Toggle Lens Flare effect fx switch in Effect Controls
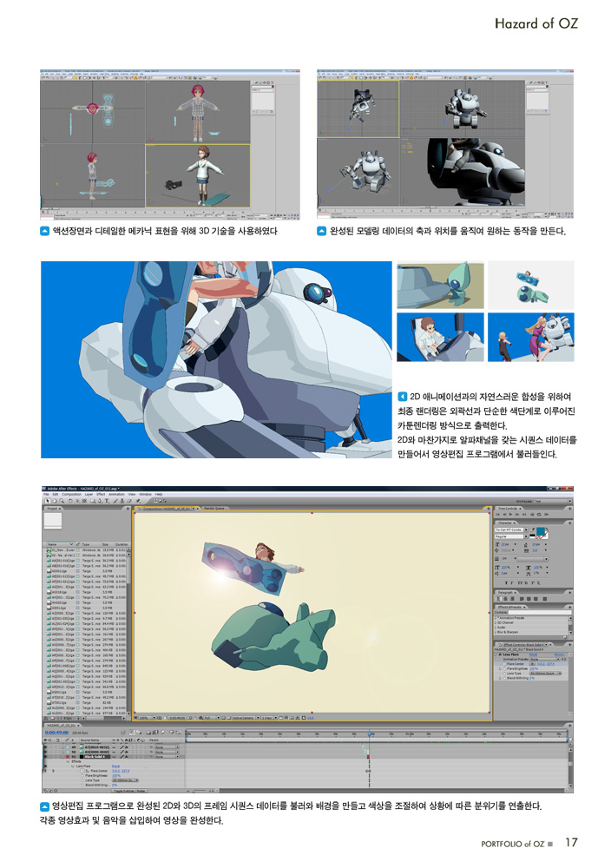The image size is (611, 868). (500, 654)
